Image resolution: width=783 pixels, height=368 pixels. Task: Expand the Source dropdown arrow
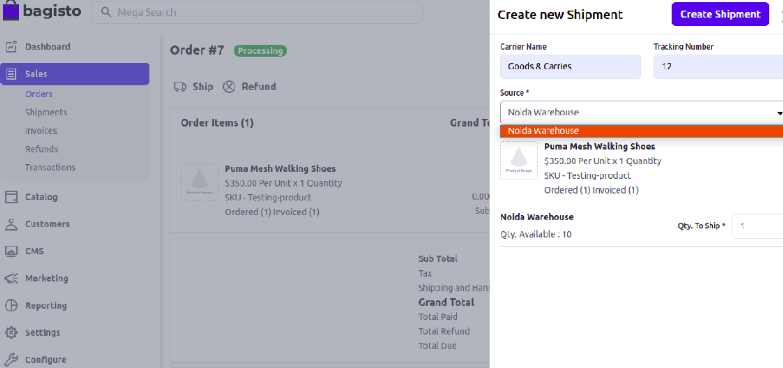pos(779,113)
